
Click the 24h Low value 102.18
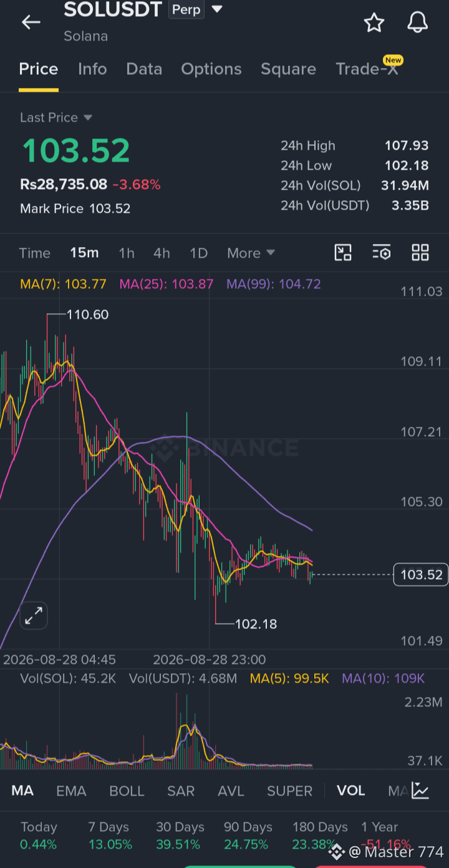(x=407, y=165)
